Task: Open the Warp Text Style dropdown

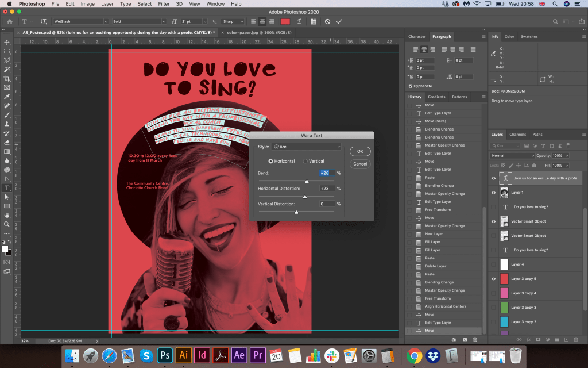Action: 307,147
